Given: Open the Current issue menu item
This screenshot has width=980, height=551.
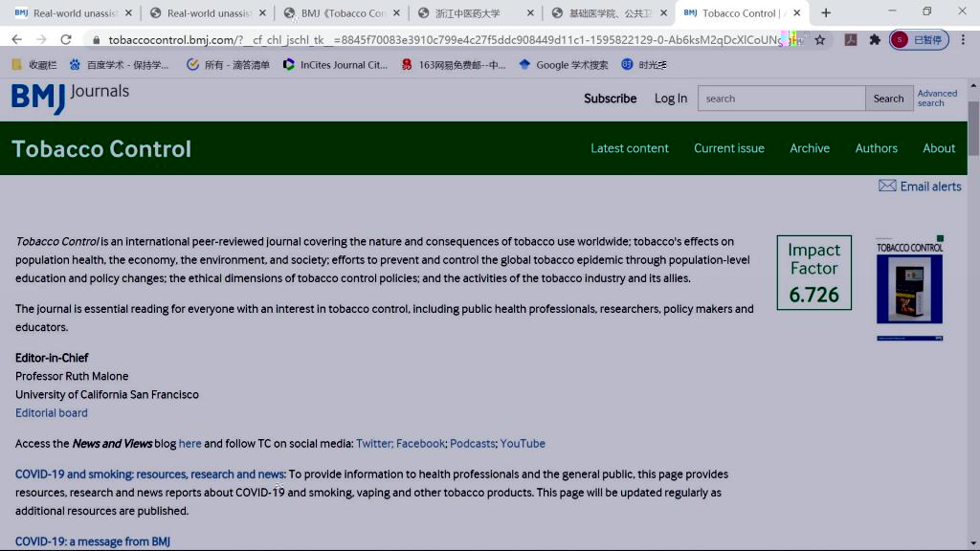Looking at the screenshot, I should 728,148.
